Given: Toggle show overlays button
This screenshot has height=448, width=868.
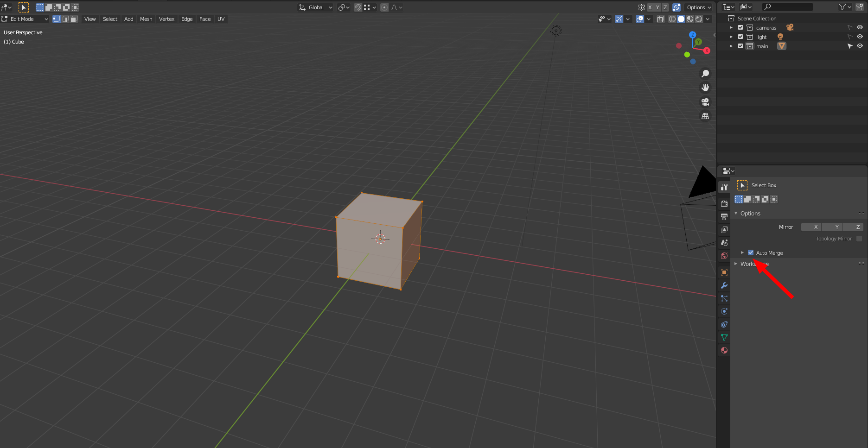Looking at the screenshot, I should [640, 19].
